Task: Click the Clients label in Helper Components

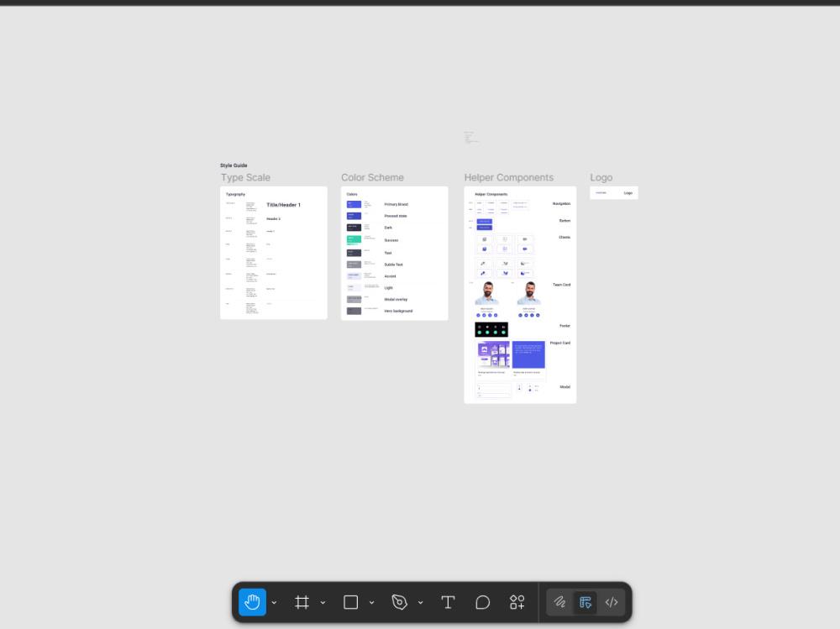Action: [x=564, y=237]
